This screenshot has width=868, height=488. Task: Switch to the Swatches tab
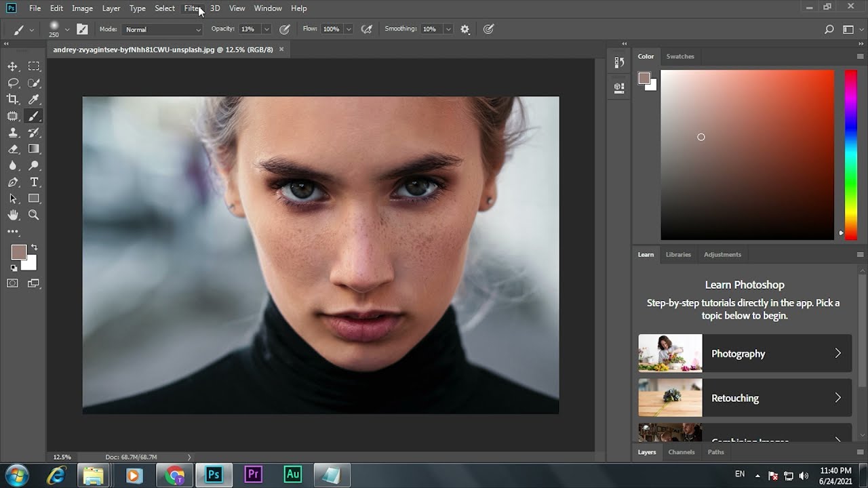tap(680, 56)
